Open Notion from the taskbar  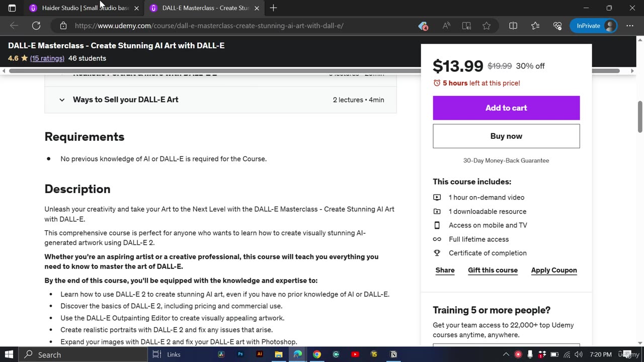tap(393, 354)
